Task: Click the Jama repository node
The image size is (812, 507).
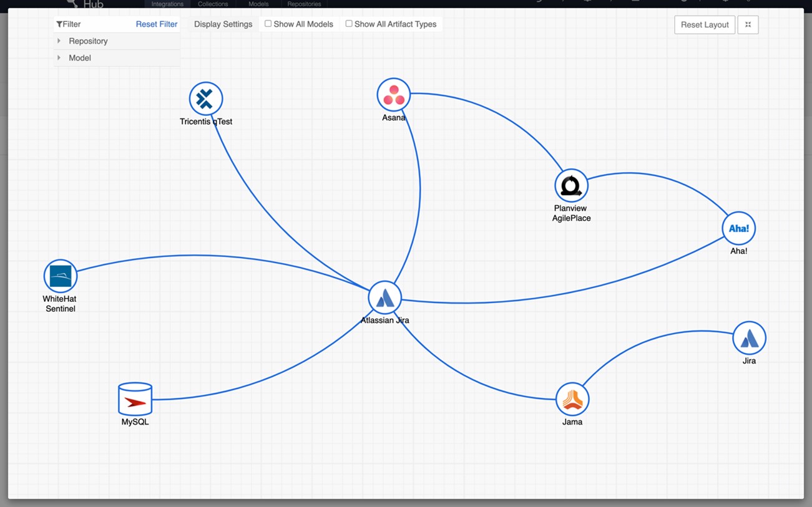Action: (572, 399)
